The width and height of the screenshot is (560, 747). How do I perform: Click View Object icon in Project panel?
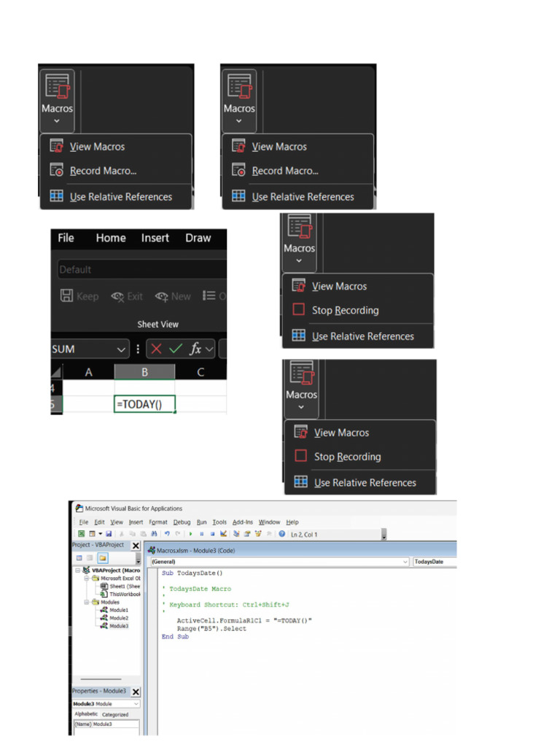90,558
